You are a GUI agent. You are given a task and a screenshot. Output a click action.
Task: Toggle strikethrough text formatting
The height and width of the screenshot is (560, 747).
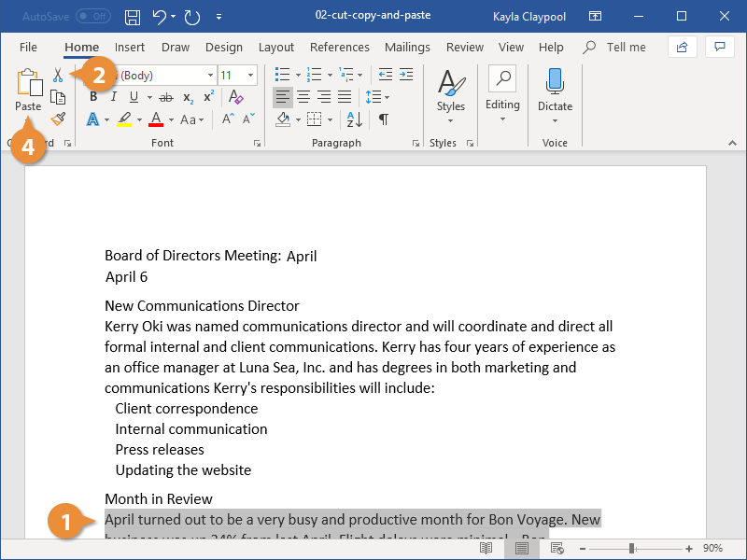[166, 97]
